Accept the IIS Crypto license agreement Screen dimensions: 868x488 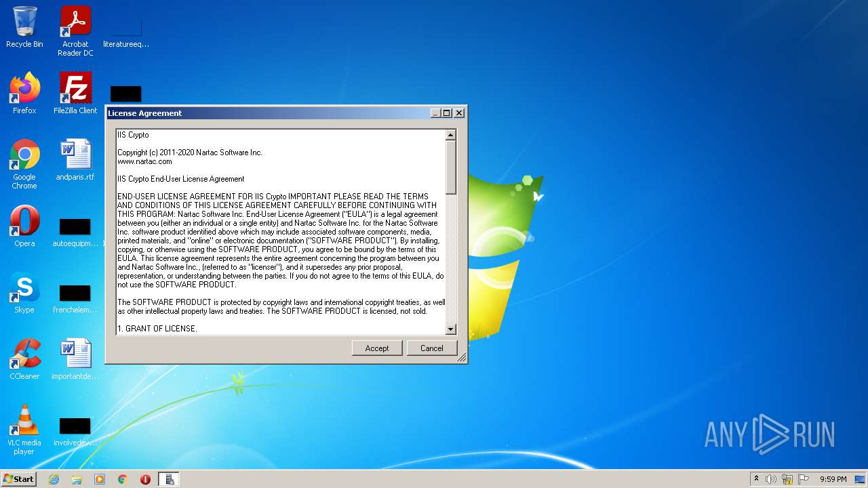pos(377,348)
